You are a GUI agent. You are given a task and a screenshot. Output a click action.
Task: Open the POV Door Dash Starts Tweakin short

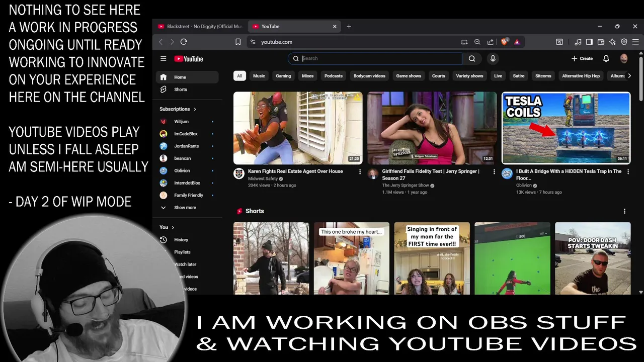[593, 258]
